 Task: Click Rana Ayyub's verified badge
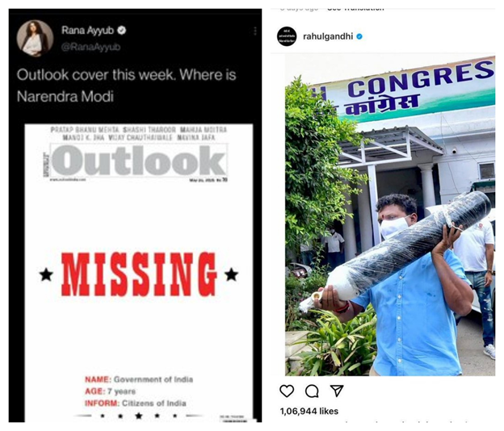click(122, 31)
